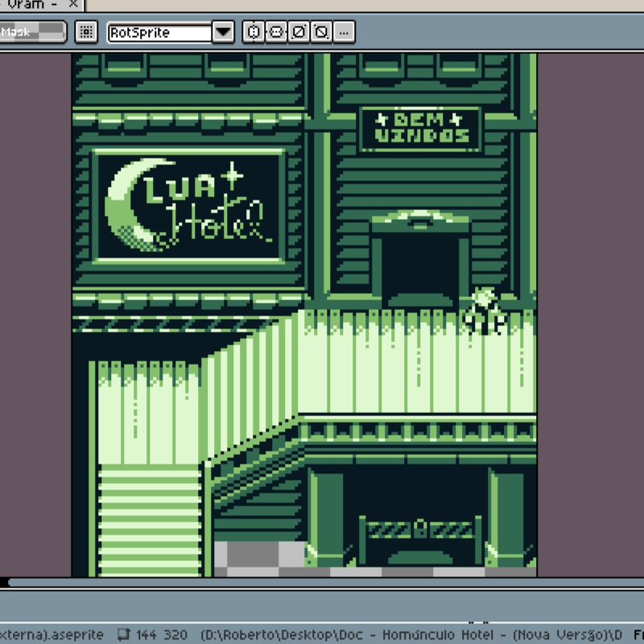
Task: Enable vertical symmetry mode
Action: tap(276, 32)
